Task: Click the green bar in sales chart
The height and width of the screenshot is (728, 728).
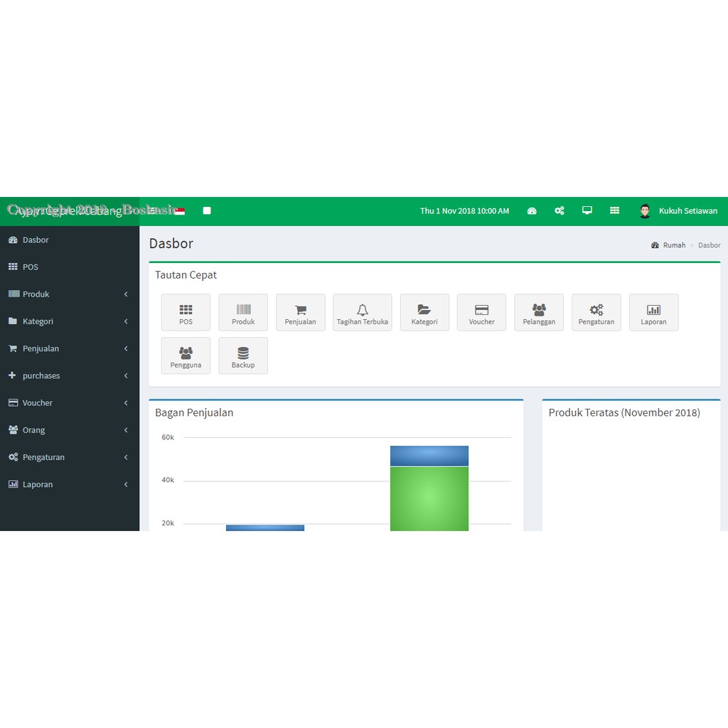Action: [x=429, y=498]
